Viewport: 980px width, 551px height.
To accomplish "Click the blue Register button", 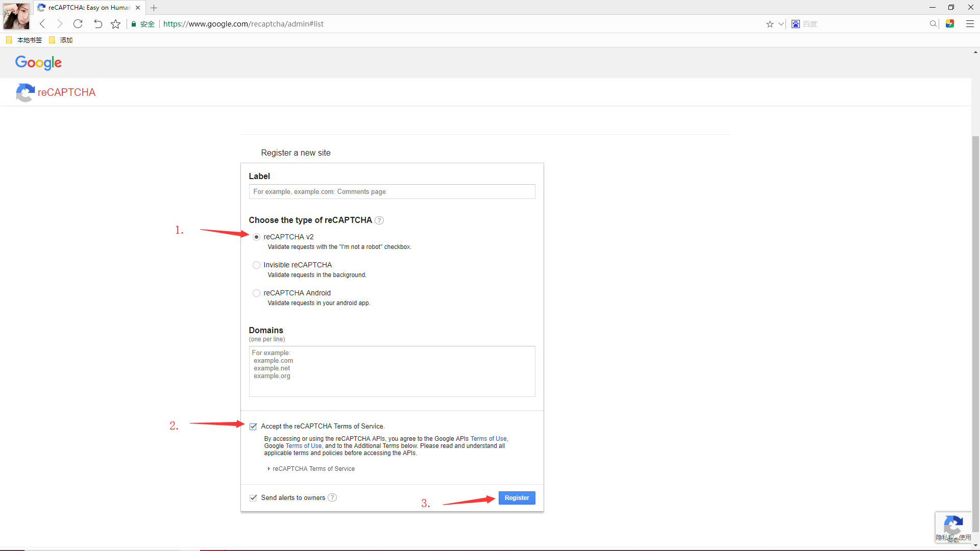I will 517,498.
